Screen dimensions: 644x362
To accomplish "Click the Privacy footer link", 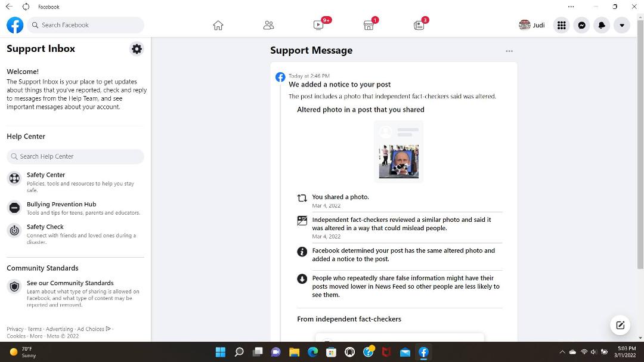I will (x=15, y=329).
